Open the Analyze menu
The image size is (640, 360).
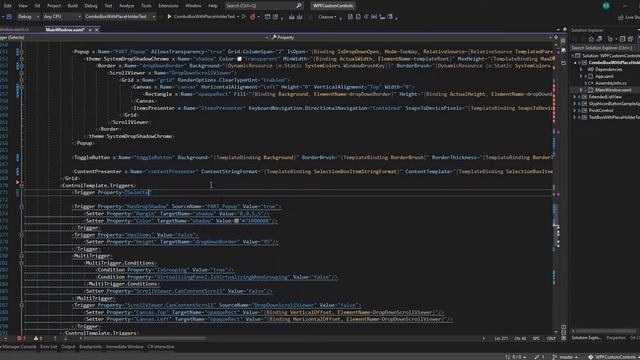pos(127,6)
